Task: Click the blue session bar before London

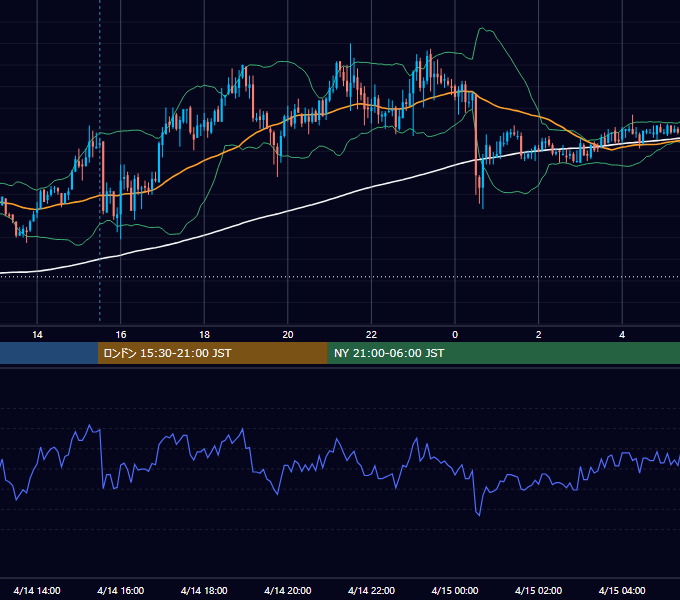Action: (x=49, y=353)
